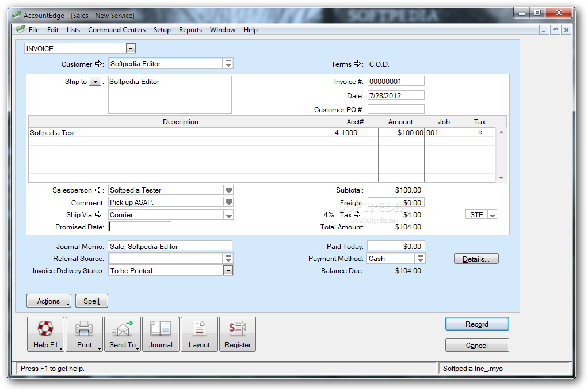Click the Spell button
Screen dimensions: 588x391
click(x=91, y=301)
